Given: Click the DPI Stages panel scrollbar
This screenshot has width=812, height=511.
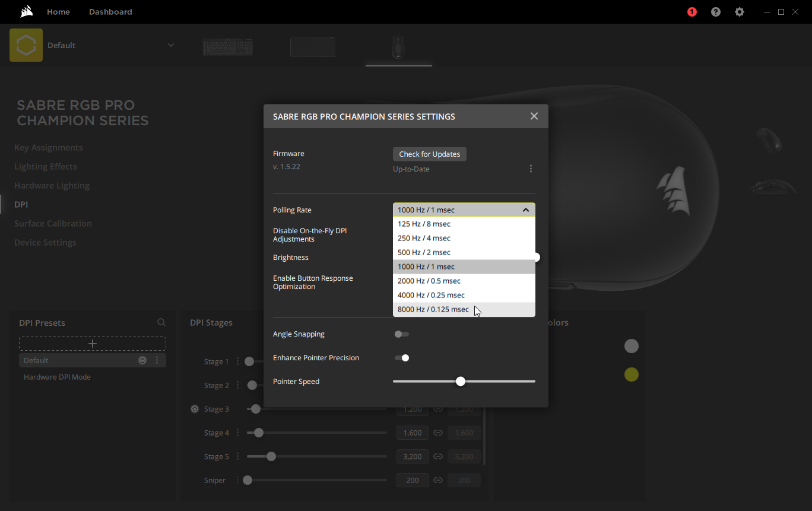Looking at the screenshot, I should [485, 436].
